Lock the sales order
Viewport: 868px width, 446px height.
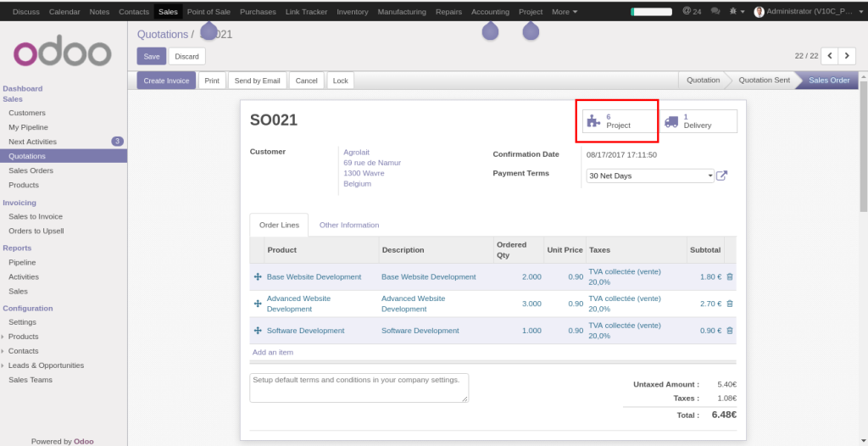341,81
